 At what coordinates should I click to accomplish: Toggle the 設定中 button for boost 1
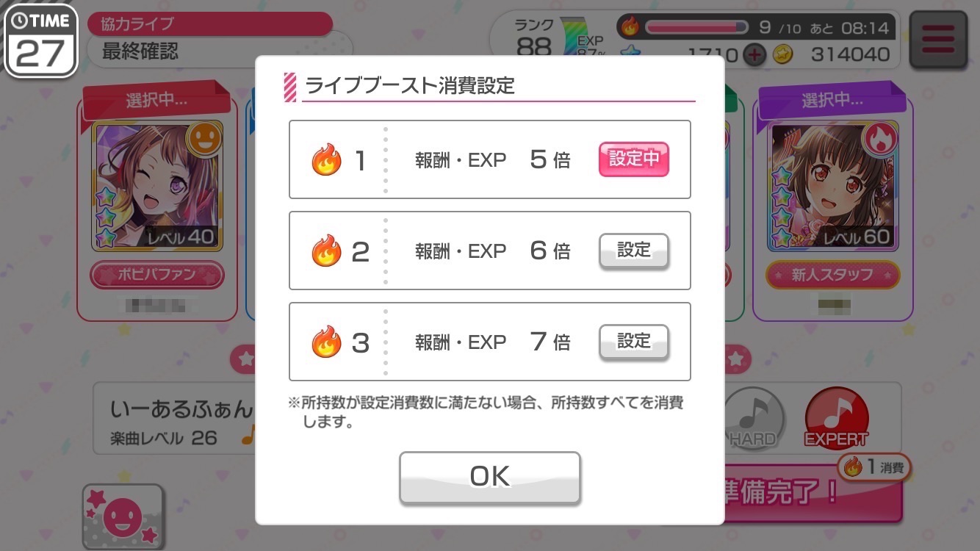pyautogui.click(x=634, y=159)
